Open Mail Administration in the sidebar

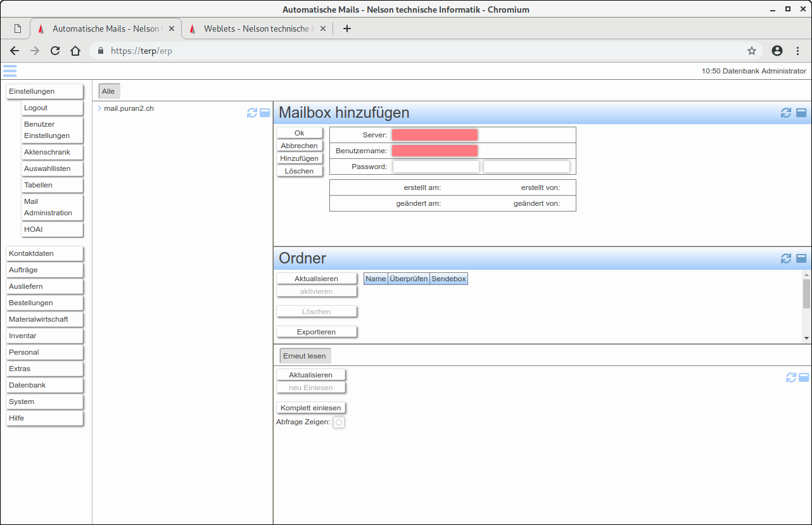tap(52, 207)
